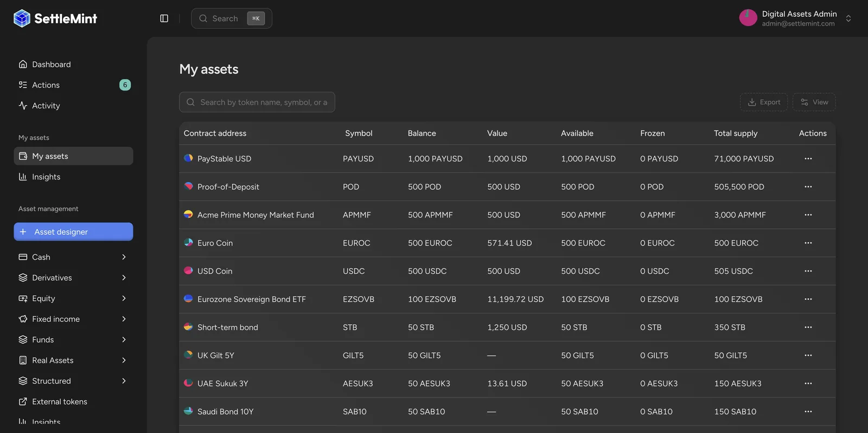Viewport: 868px width, 433px height.
Task: Click the 571.41 USD value cell
Action: pyautogui.click(x=509, y=243)
